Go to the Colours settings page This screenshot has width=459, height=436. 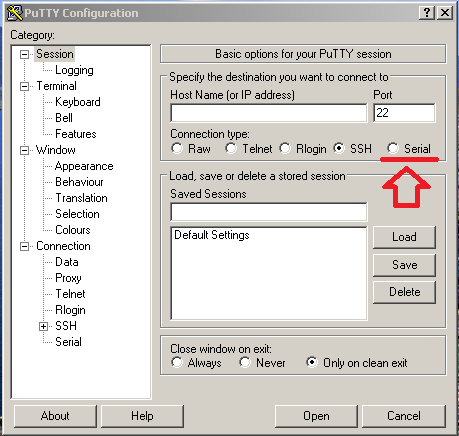(x=73, y=230)
